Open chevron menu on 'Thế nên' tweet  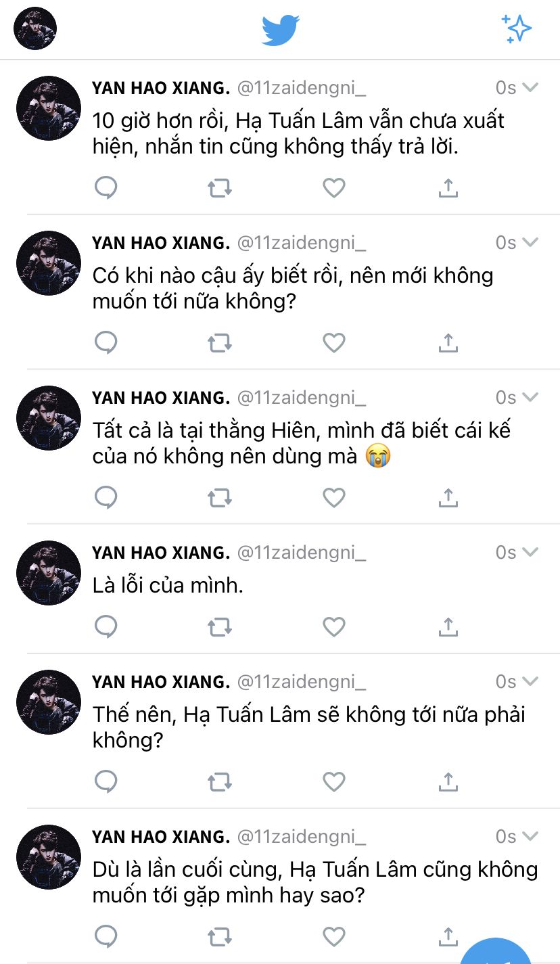tap(531, 681)
